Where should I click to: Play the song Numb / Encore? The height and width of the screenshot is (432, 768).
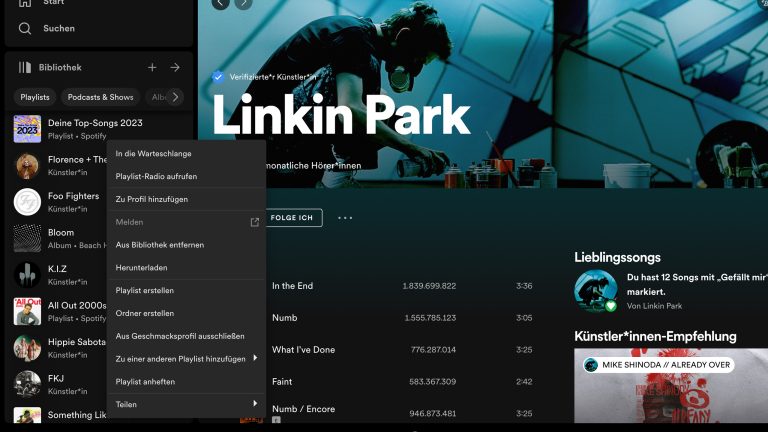[x=304, y=409]
